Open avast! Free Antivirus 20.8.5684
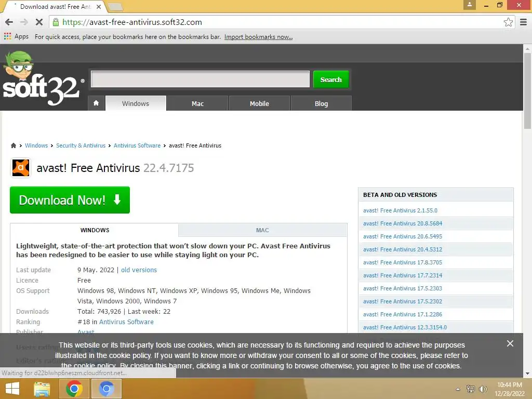The width and height of the screenshot is (532, 399). [x=403, y=223]
